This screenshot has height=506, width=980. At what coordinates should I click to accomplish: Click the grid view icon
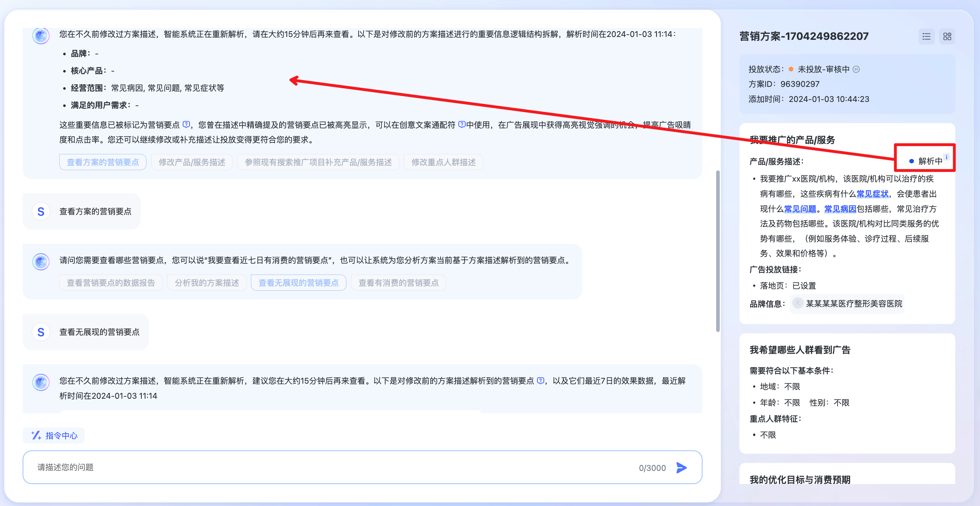click(947, 37)
